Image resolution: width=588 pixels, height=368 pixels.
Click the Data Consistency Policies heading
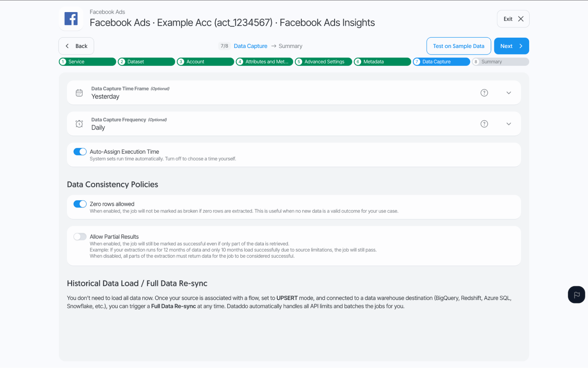112,184
